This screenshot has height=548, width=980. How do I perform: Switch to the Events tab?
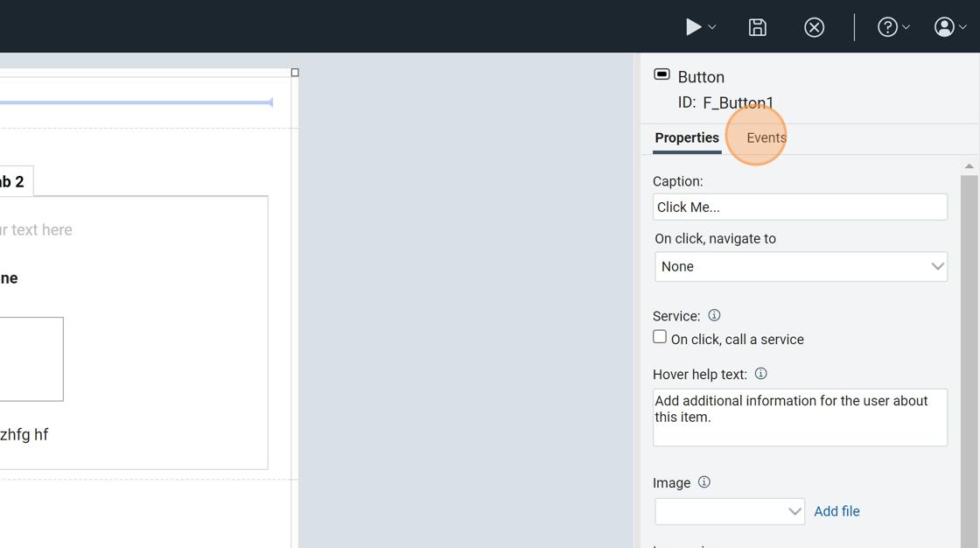(766, 138)
